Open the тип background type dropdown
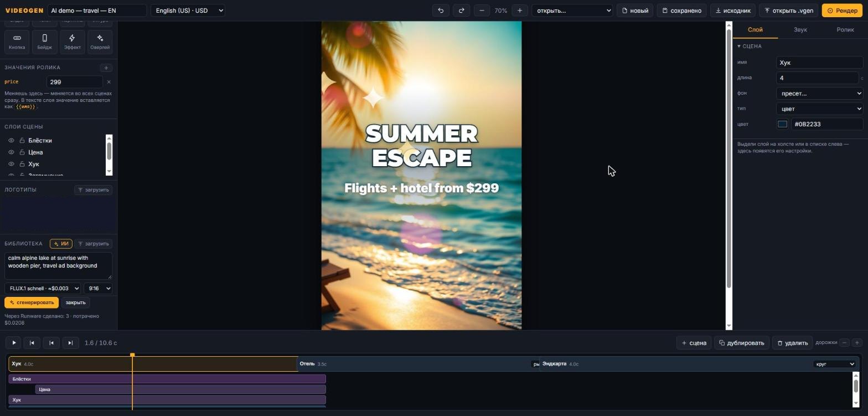The height and width of the screenshot is (416, 868). tap(819, 109)
